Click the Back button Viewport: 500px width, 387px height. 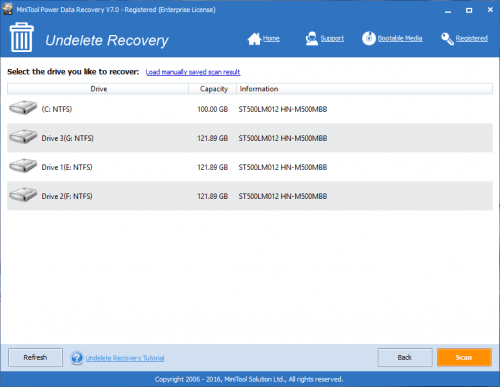click(x=405, y=357)
